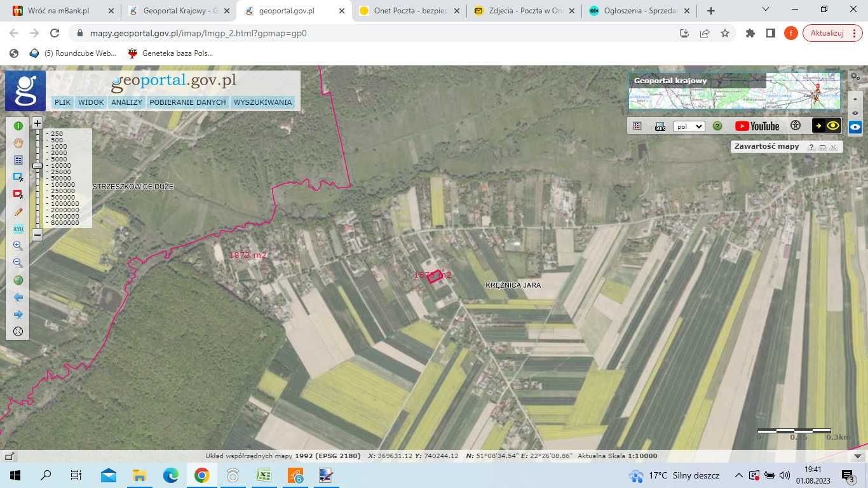Select the small eye visibility option
Viewport: 868px width, 488px height.
[855, 113]
